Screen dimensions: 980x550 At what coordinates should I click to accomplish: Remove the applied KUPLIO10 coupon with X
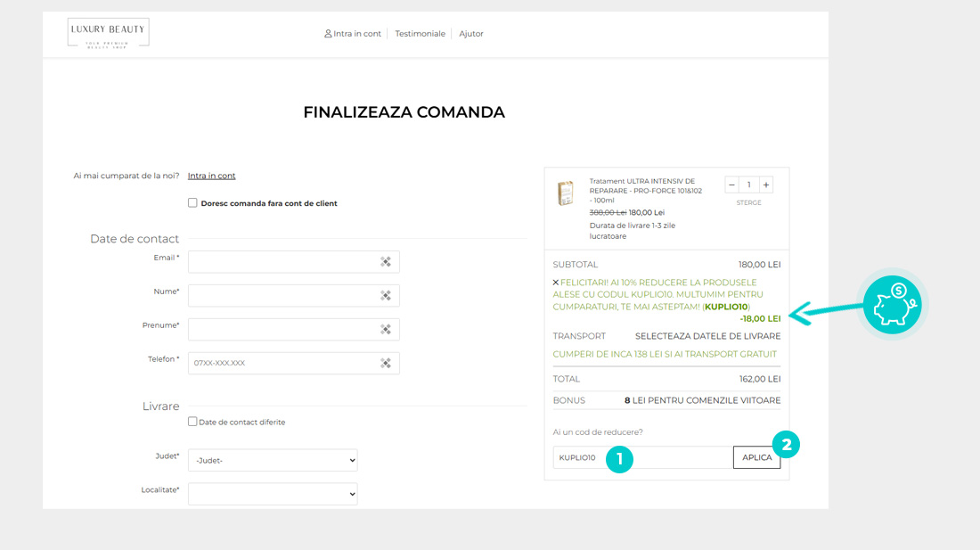[x=556, y=283]
